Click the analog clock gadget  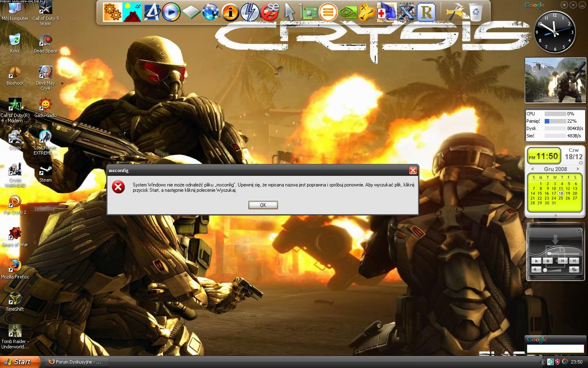[x=555, y=32]
